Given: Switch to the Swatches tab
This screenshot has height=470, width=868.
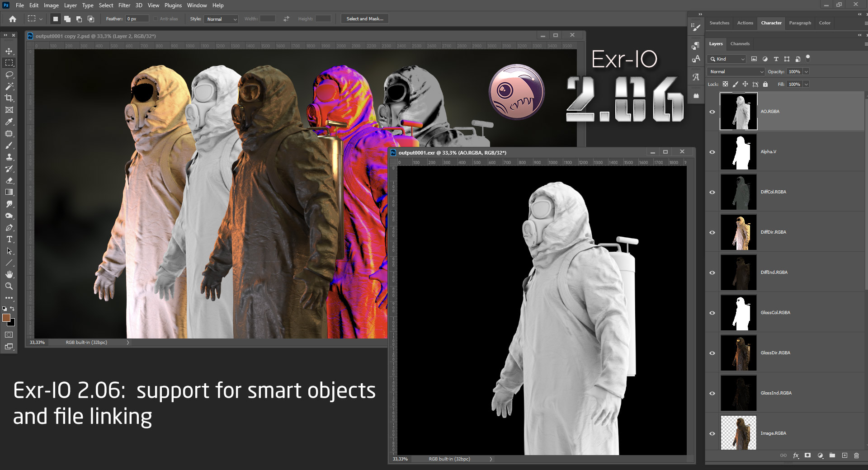Looking at the screenshot, I should tap(719, 23).
